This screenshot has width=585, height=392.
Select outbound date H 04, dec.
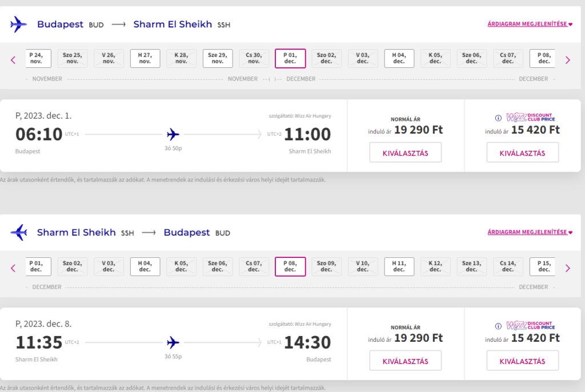tap(399, 59)
